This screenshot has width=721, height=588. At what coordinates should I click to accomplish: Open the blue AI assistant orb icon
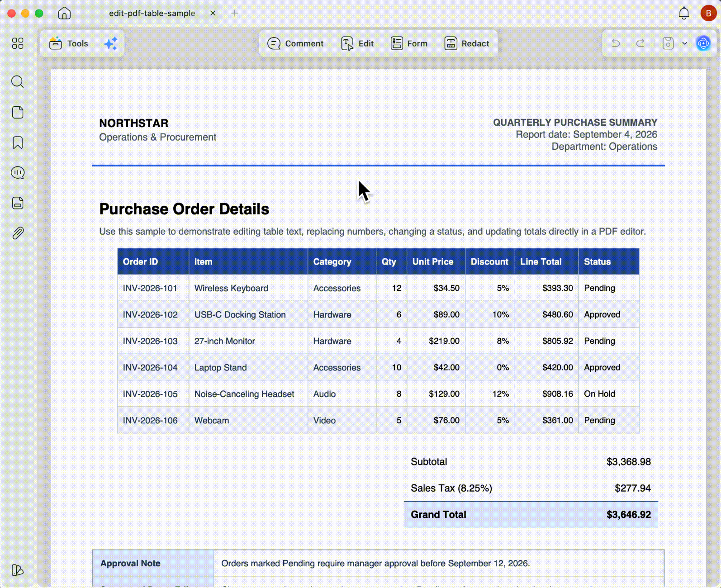click(703, 43)
